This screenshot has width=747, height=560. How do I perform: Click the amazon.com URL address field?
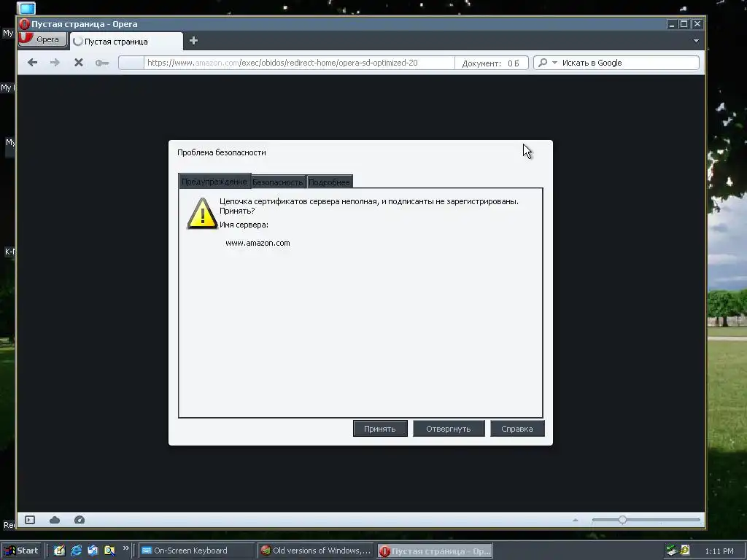[299, 63]
